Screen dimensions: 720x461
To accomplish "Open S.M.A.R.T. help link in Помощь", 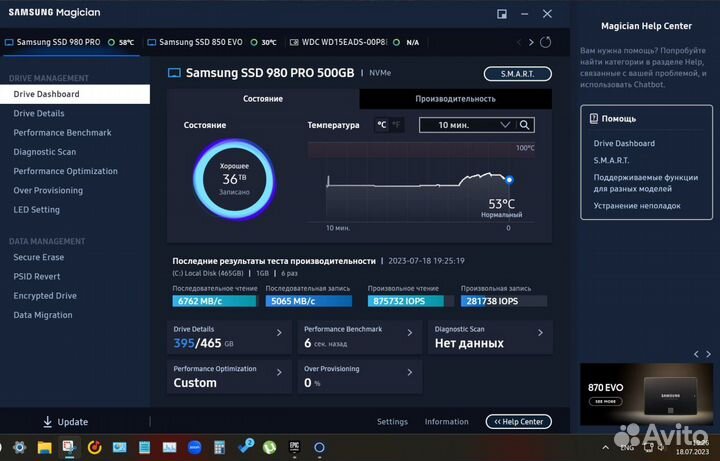I will click(x=611, y=160).
